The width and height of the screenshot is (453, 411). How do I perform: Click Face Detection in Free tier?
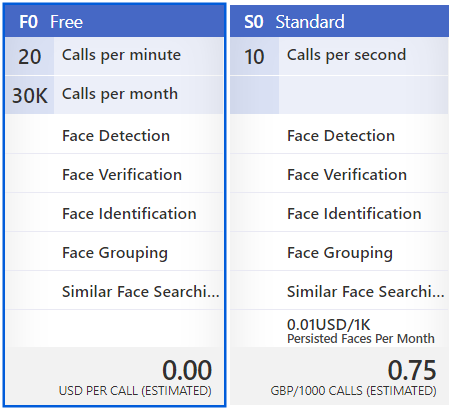coord(116,136)
